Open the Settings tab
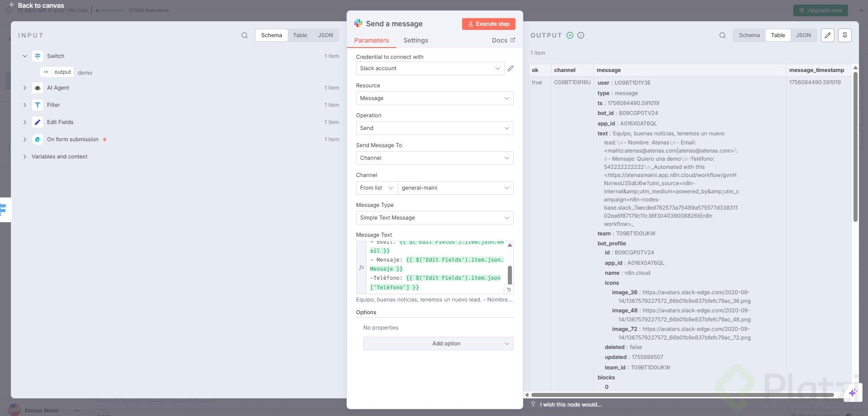Image resolution: width=868 pixels, height=416 pixels. (416, 40)
